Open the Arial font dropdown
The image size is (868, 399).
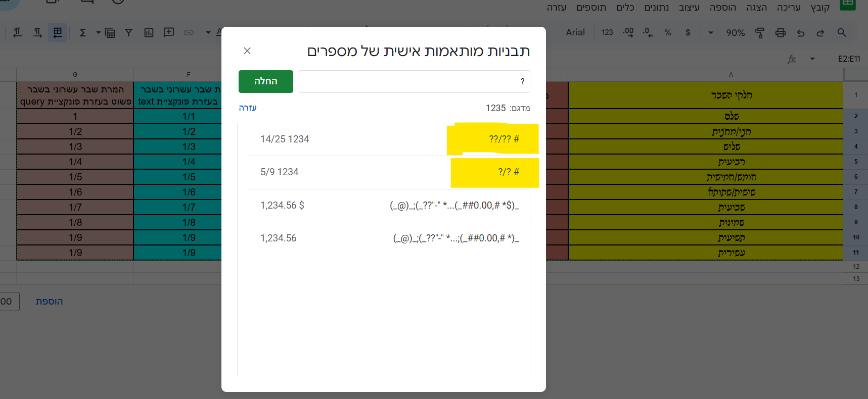575,32
